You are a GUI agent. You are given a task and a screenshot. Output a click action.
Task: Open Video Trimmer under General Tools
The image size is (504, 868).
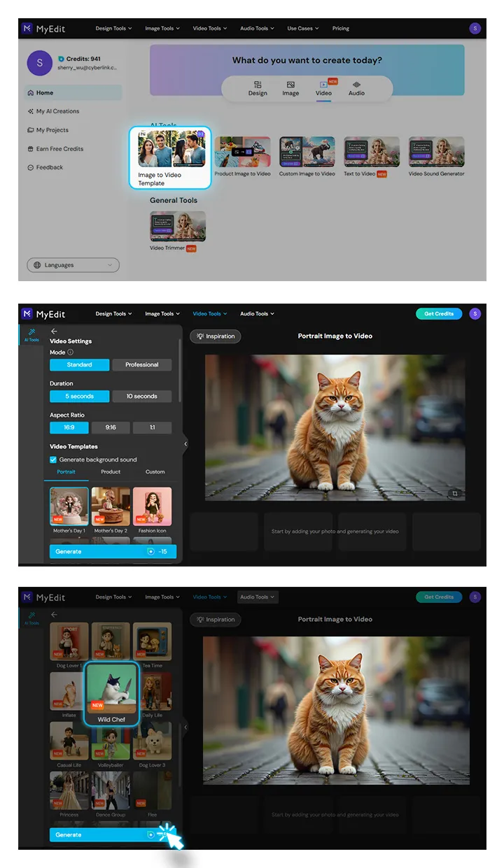178,232
